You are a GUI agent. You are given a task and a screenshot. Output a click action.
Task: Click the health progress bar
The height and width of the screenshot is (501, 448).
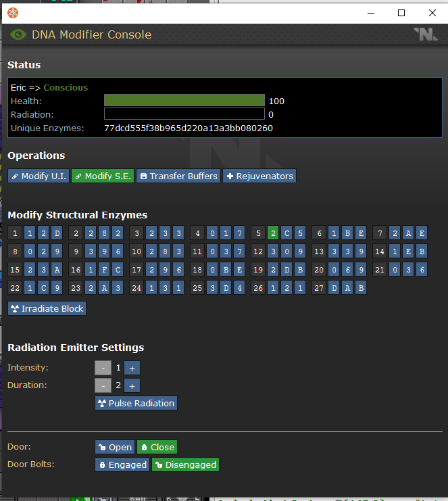[184, 101]
